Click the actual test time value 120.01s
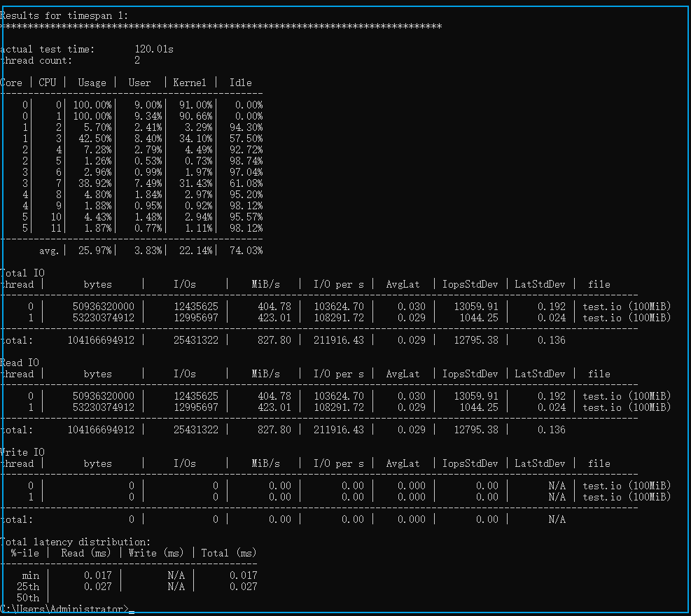The height and width of the screenshot is (616, 691). pos(154,49)
